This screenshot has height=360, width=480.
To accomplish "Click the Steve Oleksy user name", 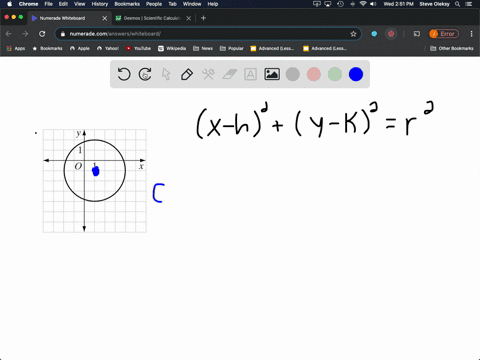I will (x=434, y=4).
